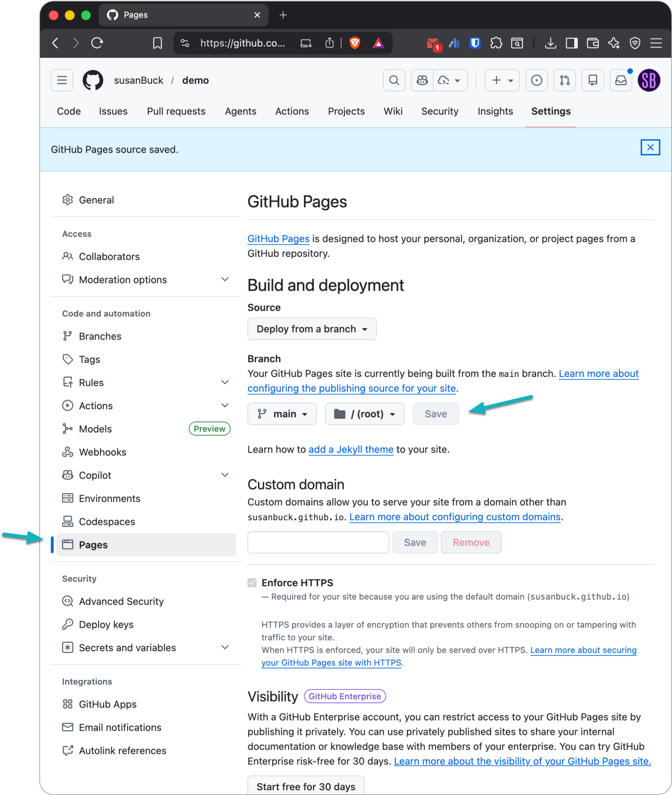Open the / (root) folder dropdown
Screen dimensions: 672x795
[364, 414]
